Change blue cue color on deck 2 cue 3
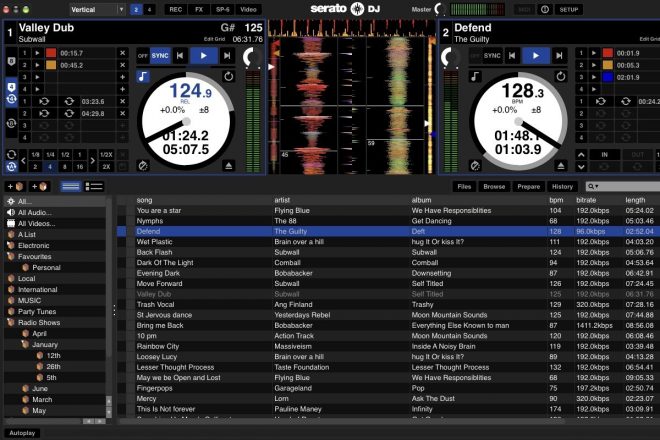 [x=608, y=77]
